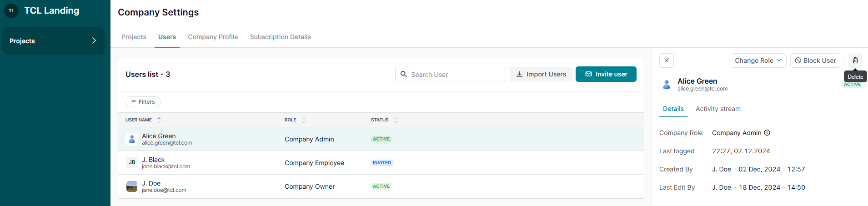Viewport: 868px width, 206px height.
Task: Open the Company Profile tab
Action: coord(213,37)
